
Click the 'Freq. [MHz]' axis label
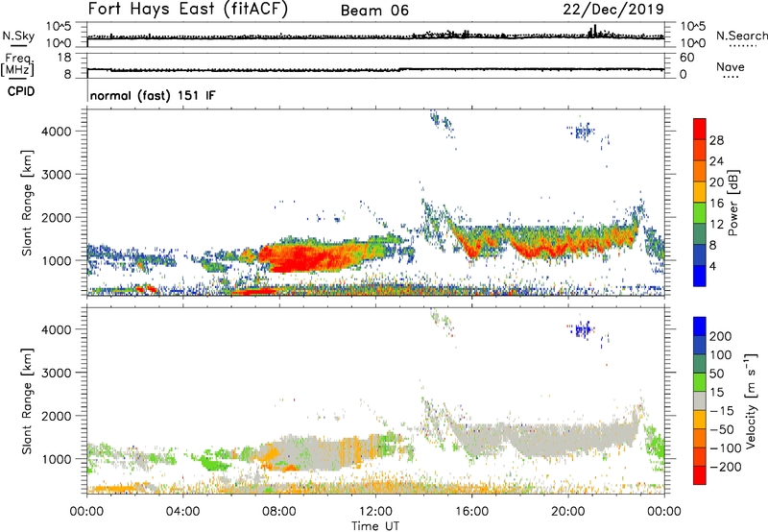(17, 64)
